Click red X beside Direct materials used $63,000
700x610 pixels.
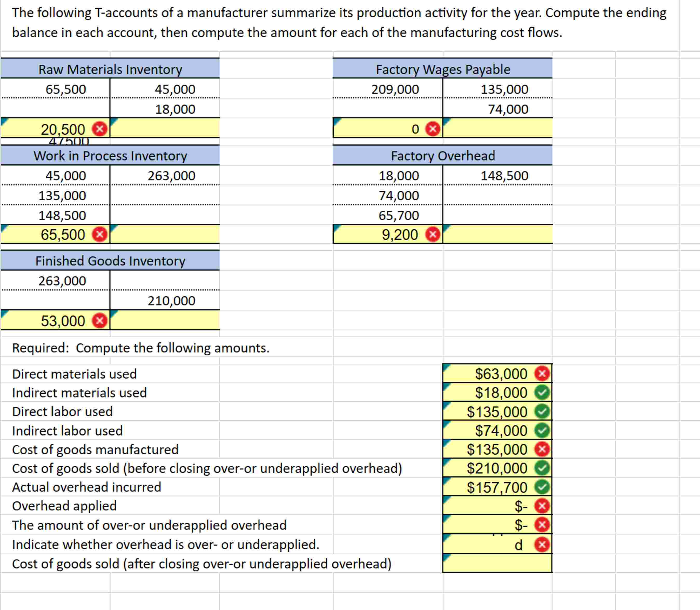tap(542, 373)
